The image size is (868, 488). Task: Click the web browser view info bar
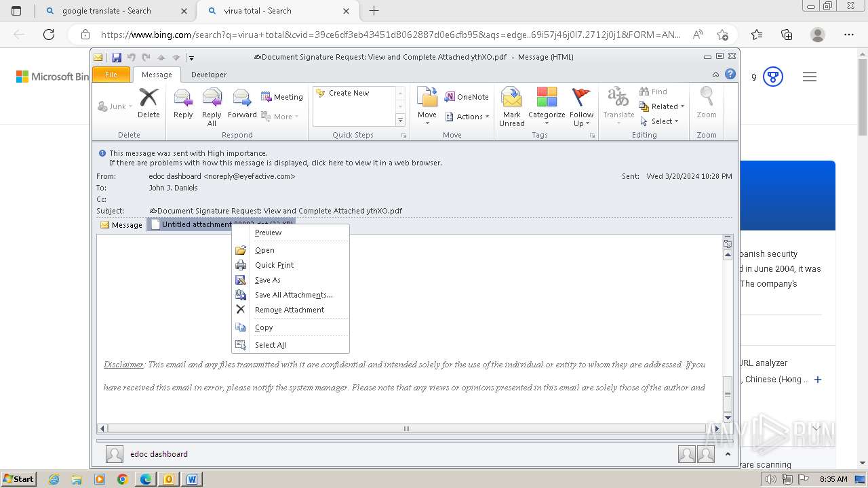pos(275,163)
